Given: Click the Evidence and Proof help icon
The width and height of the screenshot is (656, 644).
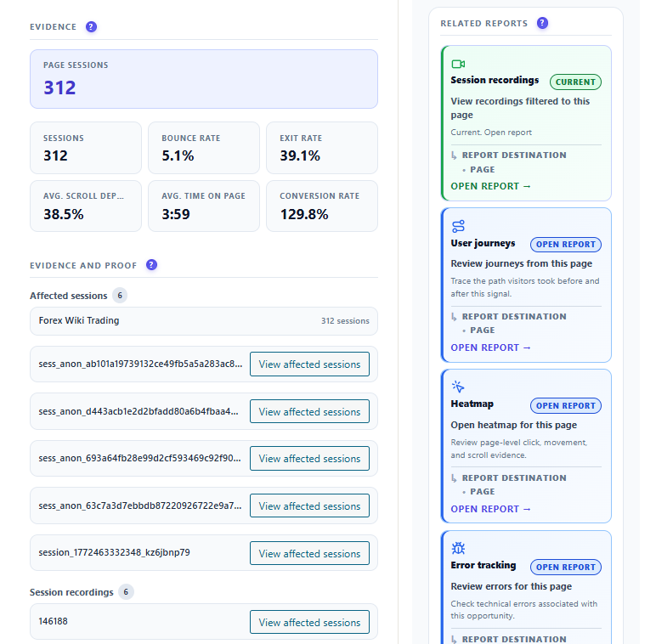Looking at the screenshot, I should pyautogui.click(x=151, y=265).
